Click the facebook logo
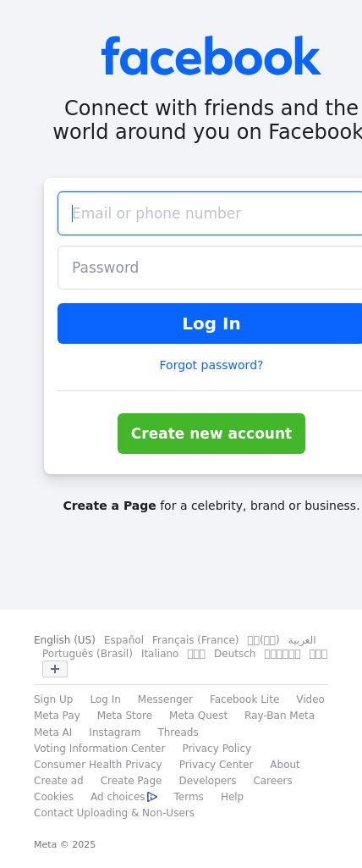 [x=211, y=56]
